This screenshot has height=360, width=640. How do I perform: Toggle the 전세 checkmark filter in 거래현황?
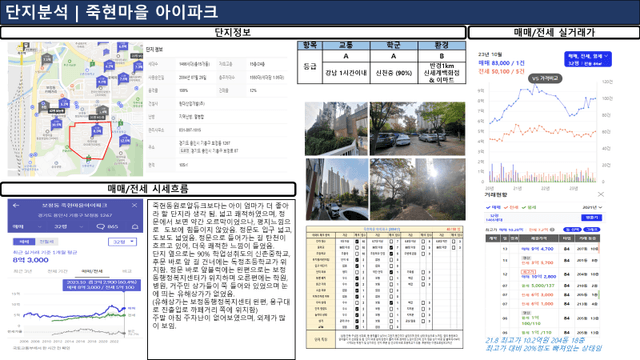point(511,207)
